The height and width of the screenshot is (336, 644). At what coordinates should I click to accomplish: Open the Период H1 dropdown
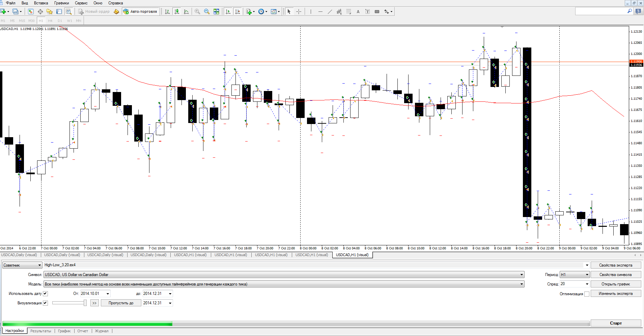click(575, 275)
